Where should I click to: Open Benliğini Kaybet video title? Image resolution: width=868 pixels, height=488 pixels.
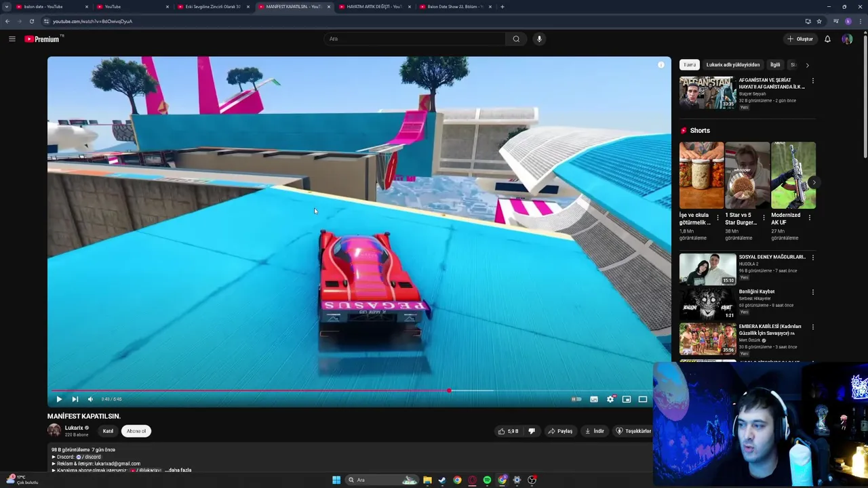point(757,291)
